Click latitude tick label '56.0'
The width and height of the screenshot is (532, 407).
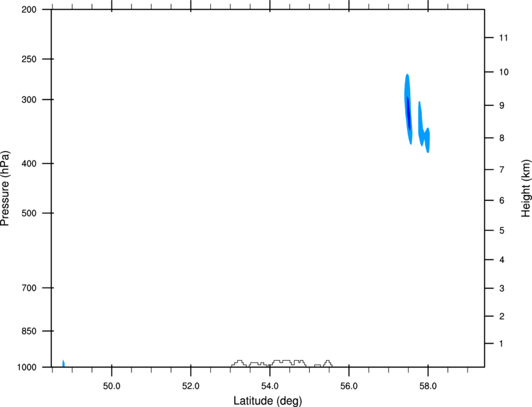coord(349,386)
